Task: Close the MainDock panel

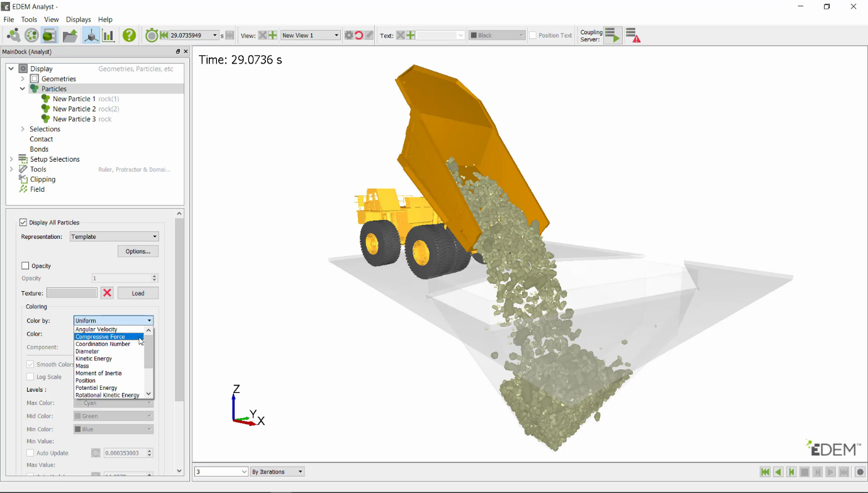Action: (x=186, y=52)
